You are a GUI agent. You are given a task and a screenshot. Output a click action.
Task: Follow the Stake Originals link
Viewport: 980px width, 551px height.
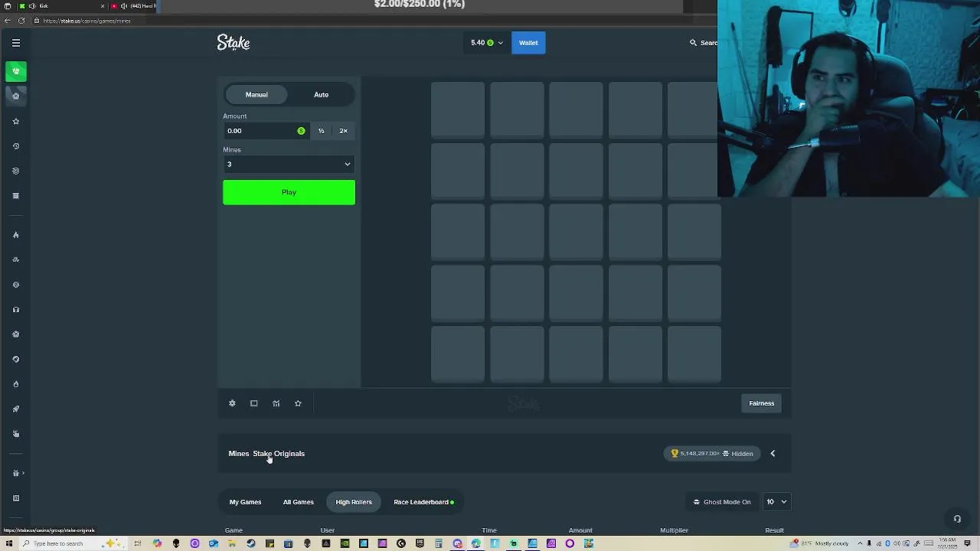[x=279, y=454]
